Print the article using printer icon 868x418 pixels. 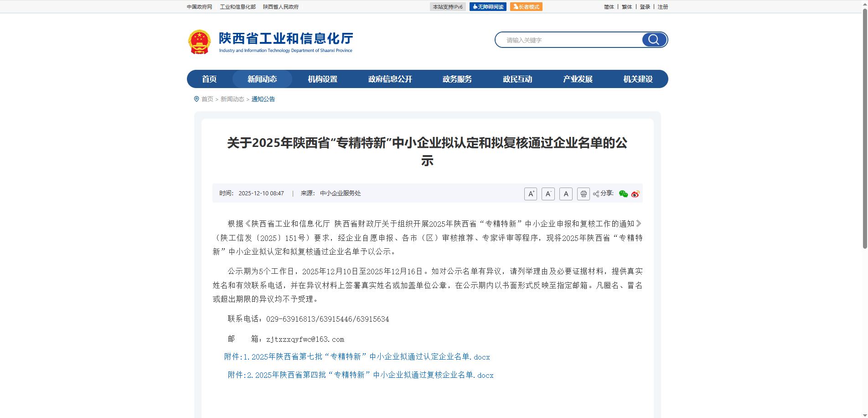(x=583, y=194)
